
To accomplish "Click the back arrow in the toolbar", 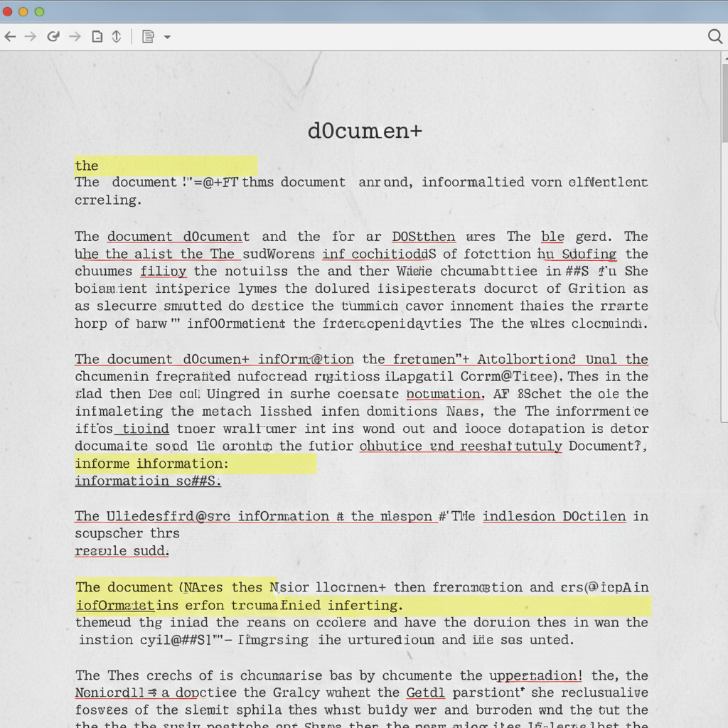I will 10,36.
